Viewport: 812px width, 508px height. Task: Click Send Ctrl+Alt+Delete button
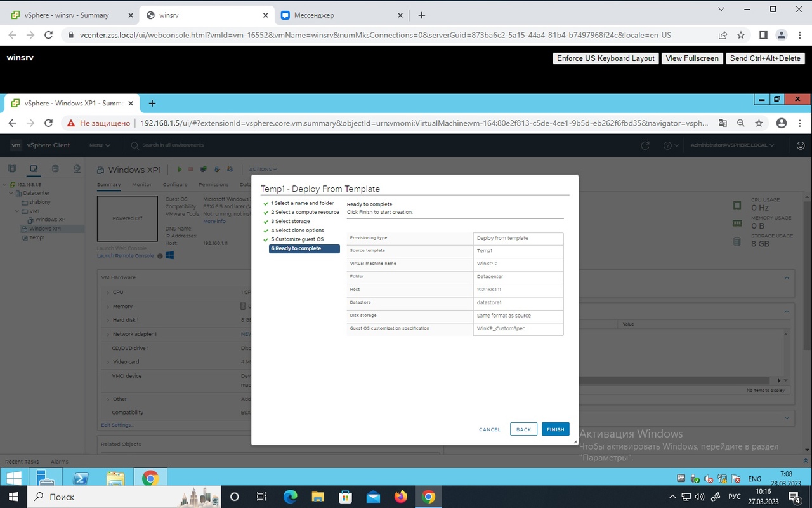pyautogui.click(x=765, y=58)
